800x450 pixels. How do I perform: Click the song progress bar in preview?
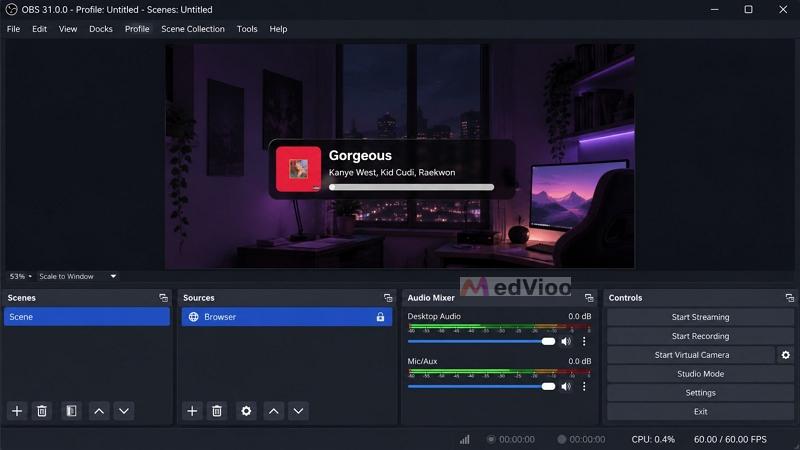[x=411, y=187]
